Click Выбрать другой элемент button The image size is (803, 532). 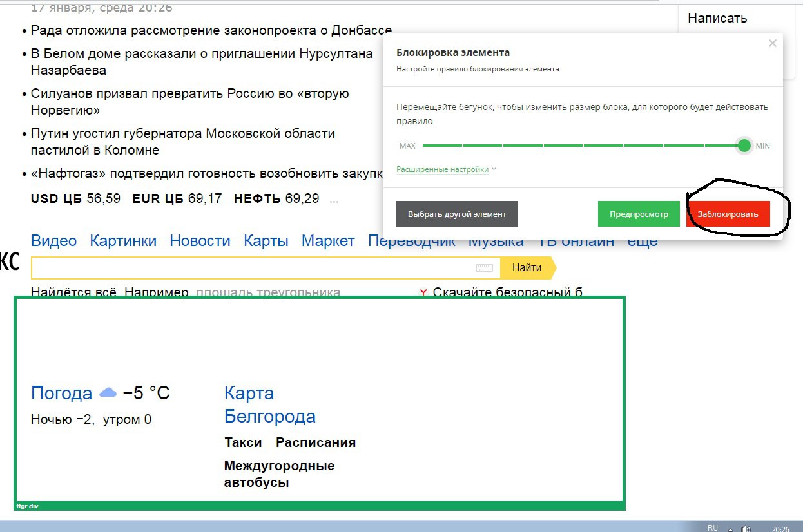458,214
